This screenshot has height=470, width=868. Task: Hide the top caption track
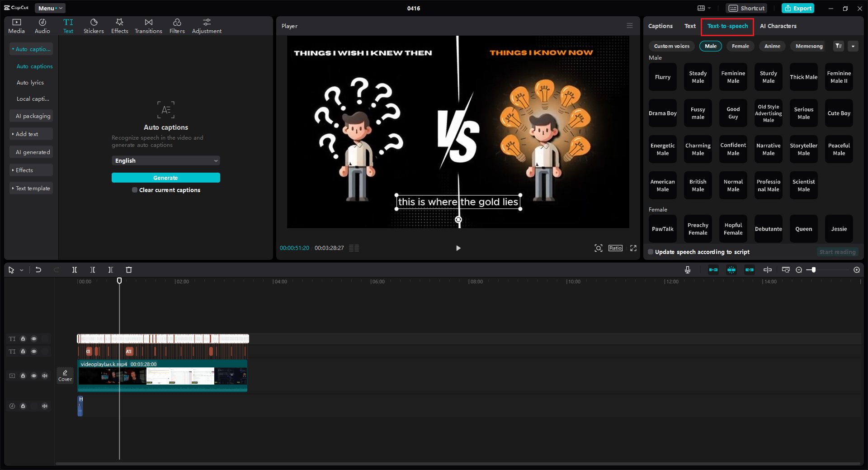[34, 338]
